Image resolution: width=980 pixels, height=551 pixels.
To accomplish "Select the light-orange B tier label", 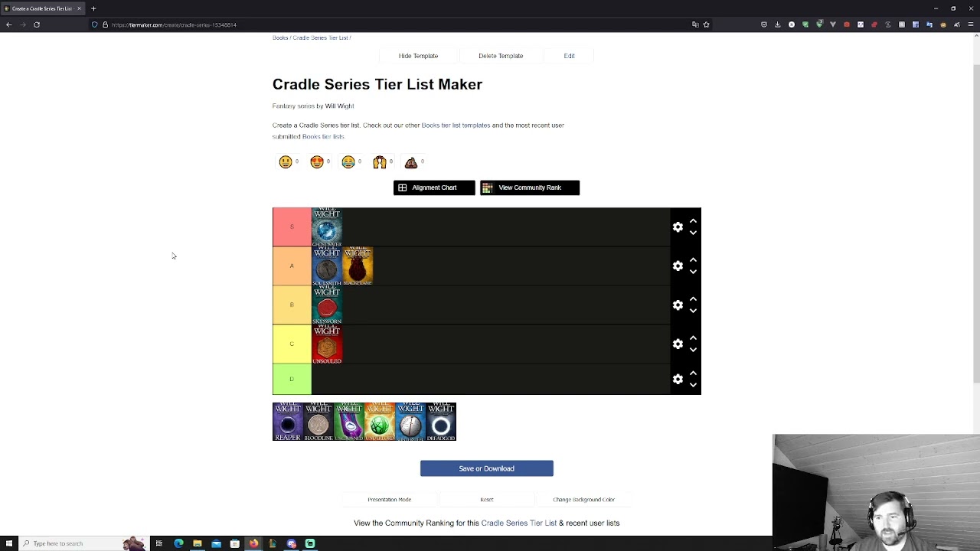I will 292,305.
